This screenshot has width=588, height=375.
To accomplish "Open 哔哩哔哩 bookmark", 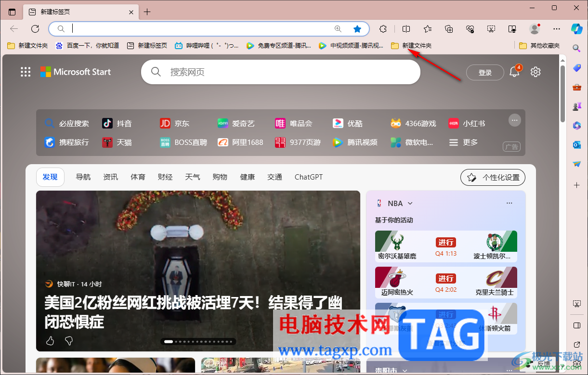I will pos(207,46).
